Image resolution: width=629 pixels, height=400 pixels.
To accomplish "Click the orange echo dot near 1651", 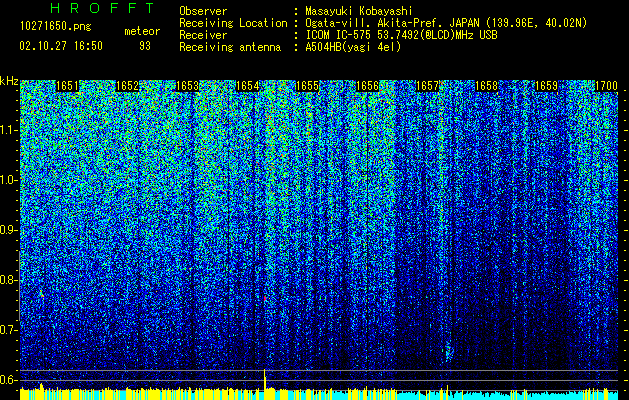I will click(x=41, y=294).
